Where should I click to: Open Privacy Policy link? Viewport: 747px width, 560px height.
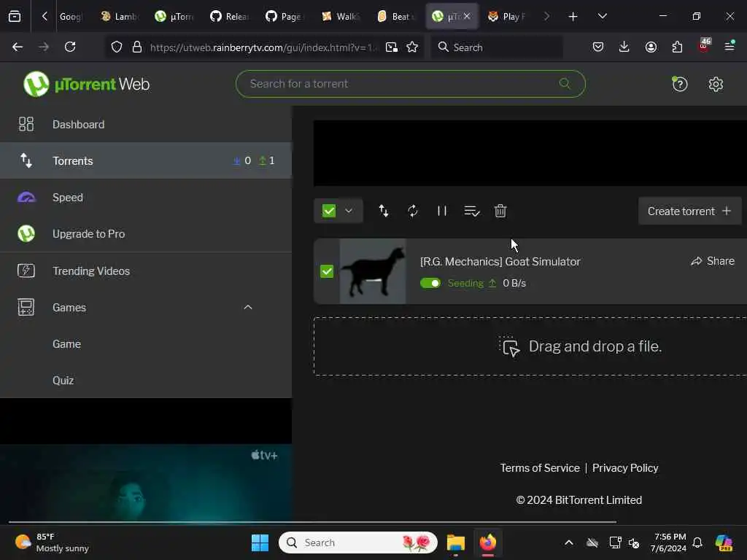625,468
